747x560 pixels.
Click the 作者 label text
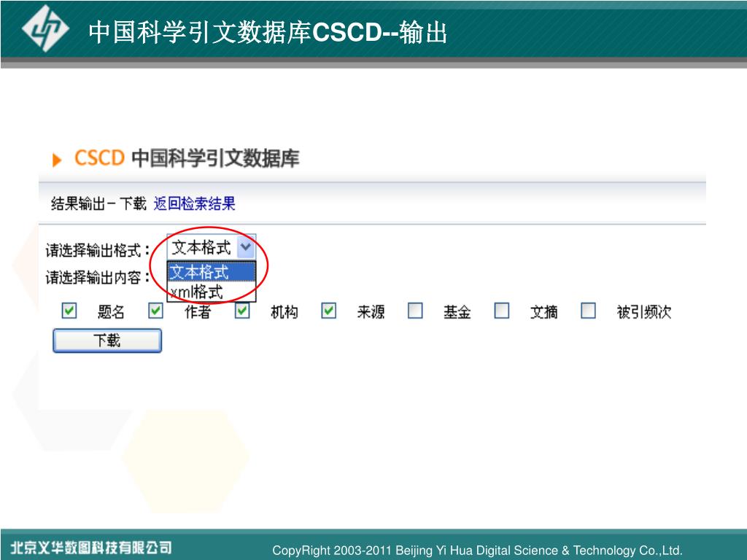[x=198, y=312]
